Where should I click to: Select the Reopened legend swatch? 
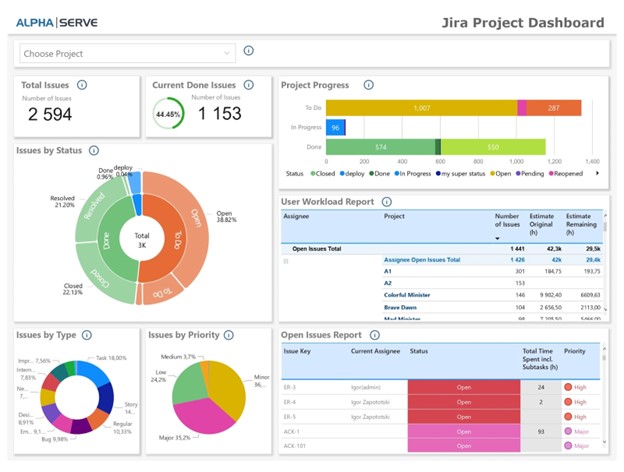tap(551, 174)
